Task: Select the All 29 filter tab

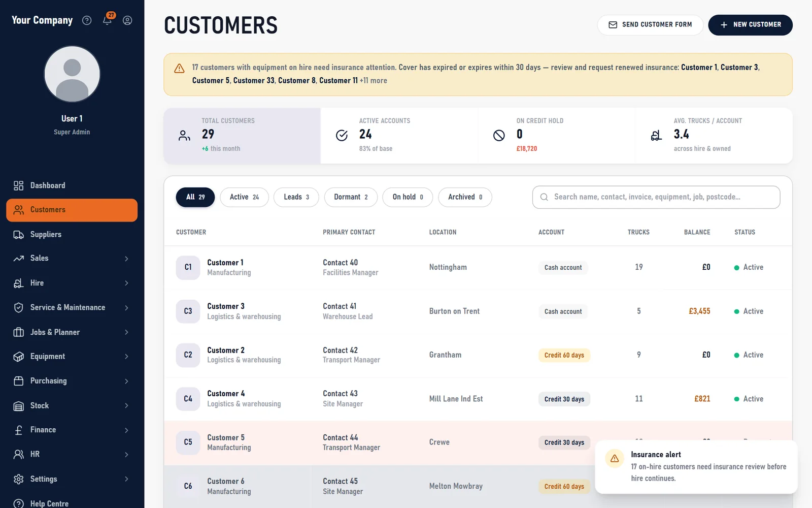Action: 195,197
